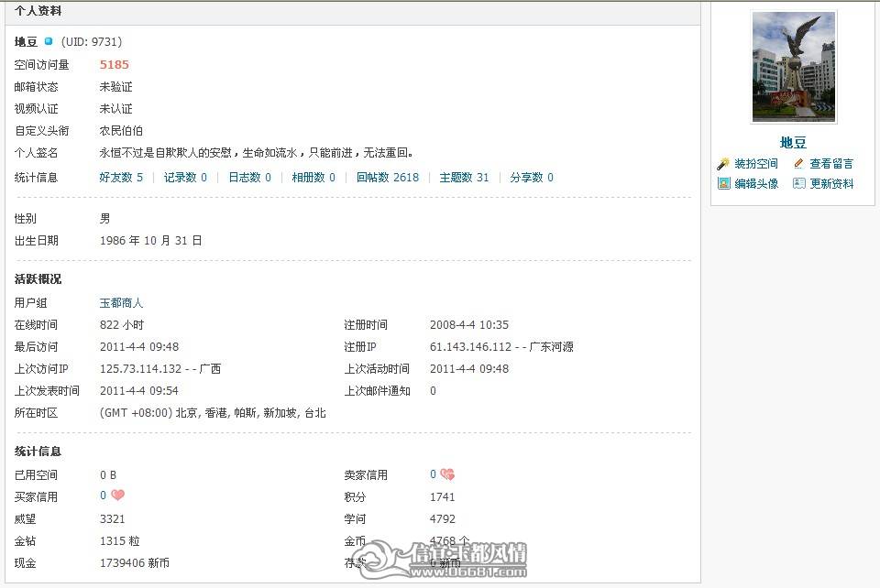This screenshot has width=880, height=588.
Task: Click the registration time 2008-4-4 10:35
Action: [469, 324]
